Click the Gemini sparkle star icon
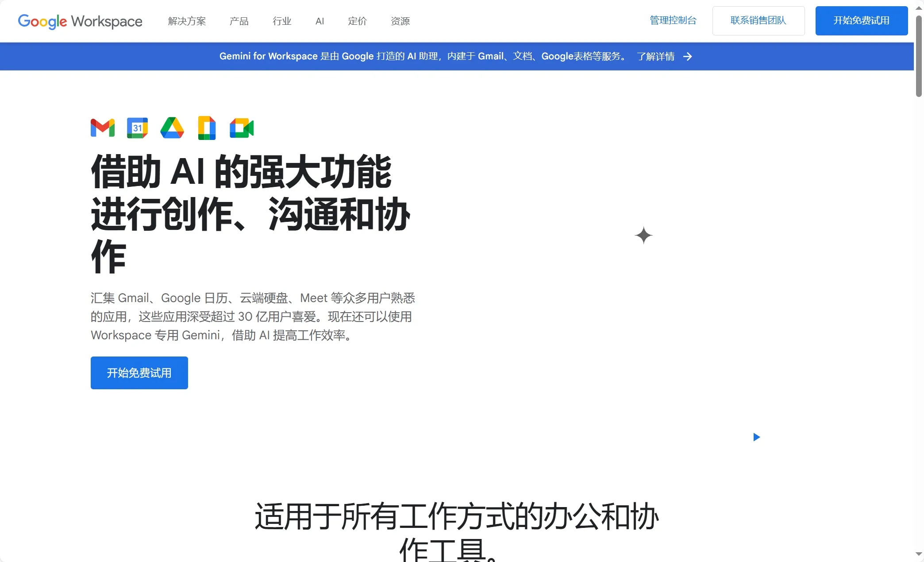 tap(643, 235)
